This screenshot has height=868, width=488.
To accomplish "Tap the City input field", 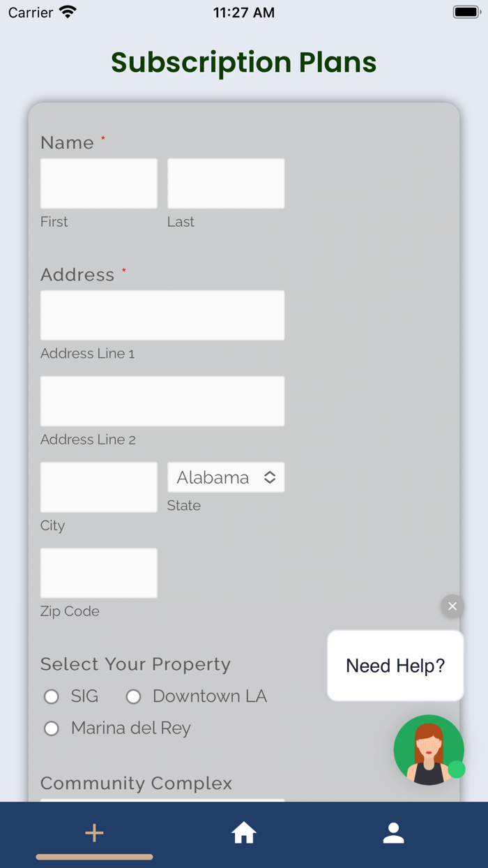I will click(x=99, y=487).
